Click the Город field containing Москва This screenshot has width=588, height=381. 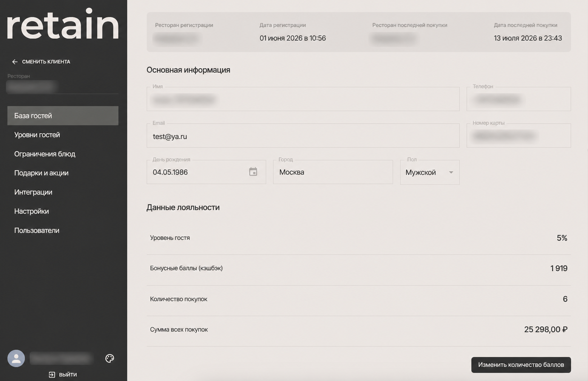[x=333, y=172]
